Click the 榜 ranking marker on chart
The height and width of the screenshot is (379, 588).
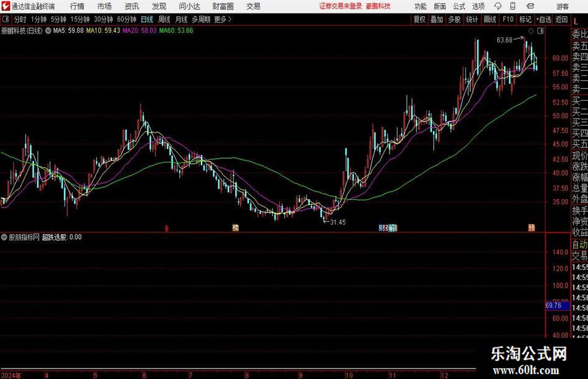pos(235,227)
